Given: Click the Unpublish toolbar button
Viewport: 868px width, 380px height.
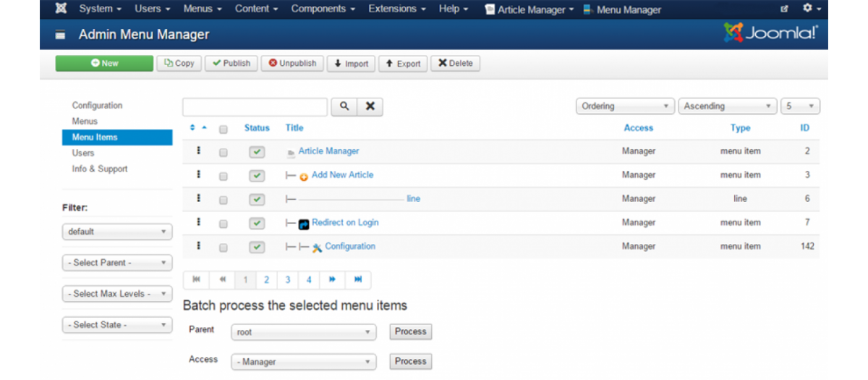Looking at the screenshot, I should (292, 63).
